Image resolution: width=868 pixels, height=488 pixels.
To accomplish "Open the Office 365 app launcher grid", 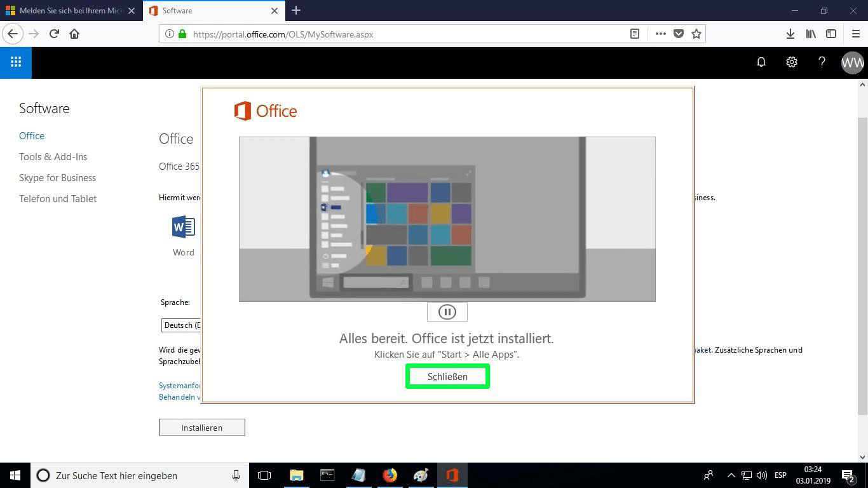I will point(16,62).
